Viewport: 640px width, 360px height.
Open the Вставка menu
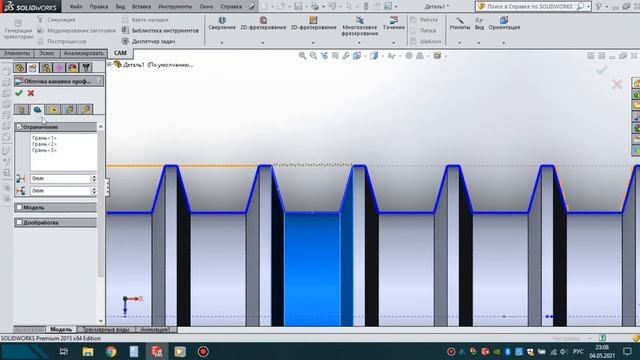tap(141, 7)
